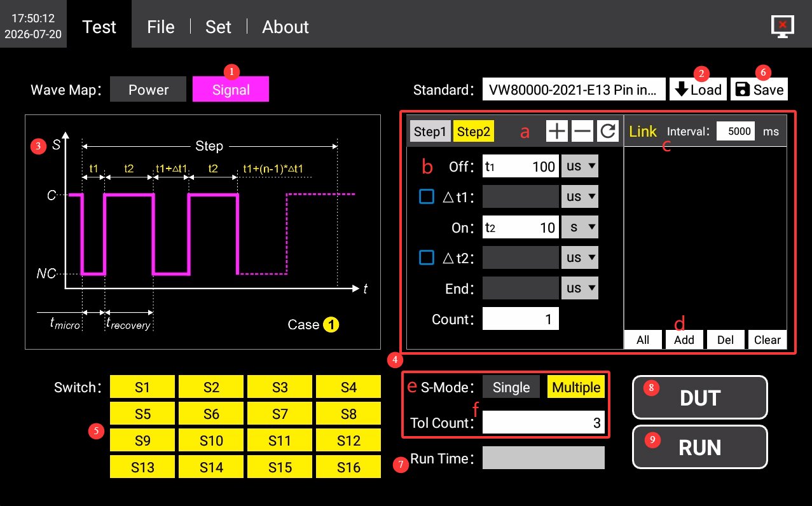Switch wave map to Signal
Image resolution: width=812 pixels, height=506 pixels.
(231, 90)
